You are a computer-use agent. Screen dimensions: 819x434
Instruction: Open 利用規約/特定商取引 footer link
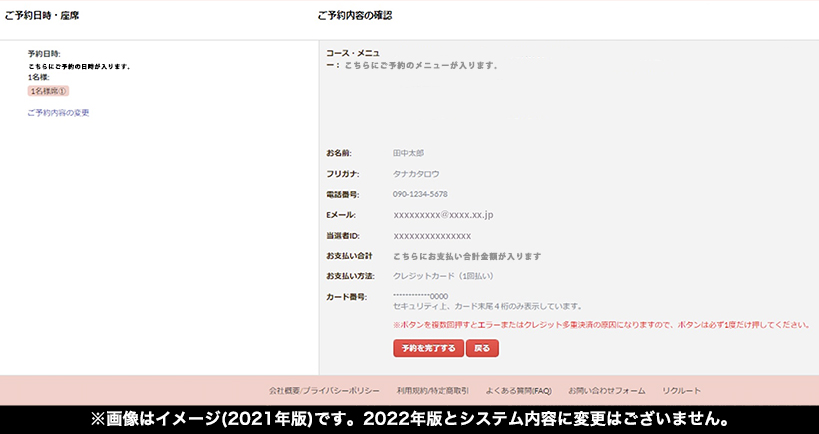coord(432,390)
